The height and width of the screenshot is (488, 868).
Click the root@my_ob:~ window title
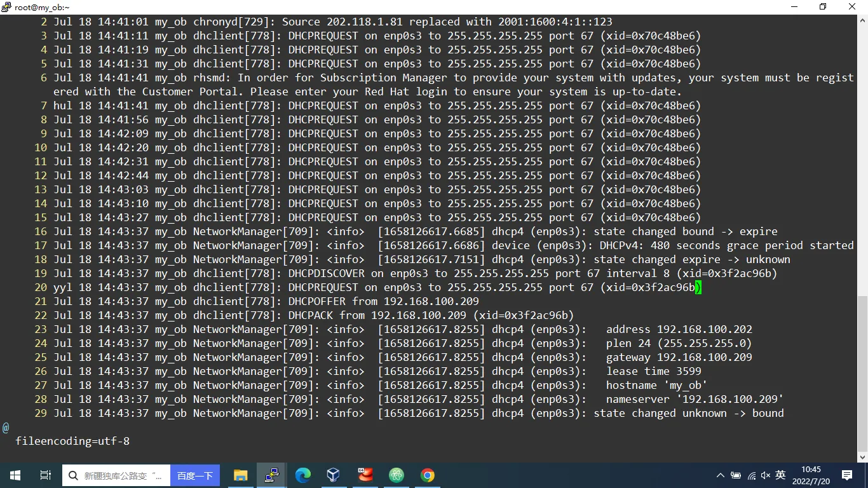42,7
